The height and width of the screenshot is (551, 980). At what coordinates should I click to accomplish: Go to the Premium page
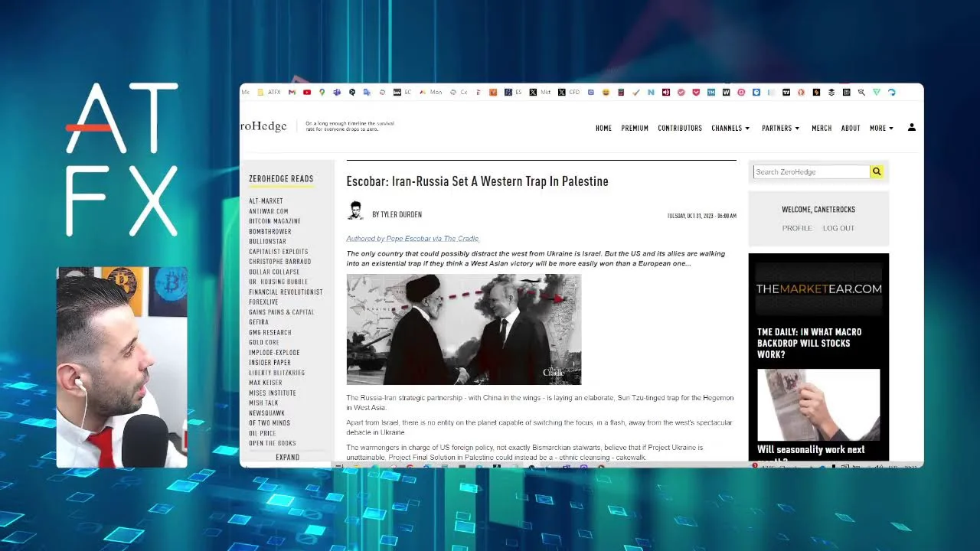coord(635,129)
